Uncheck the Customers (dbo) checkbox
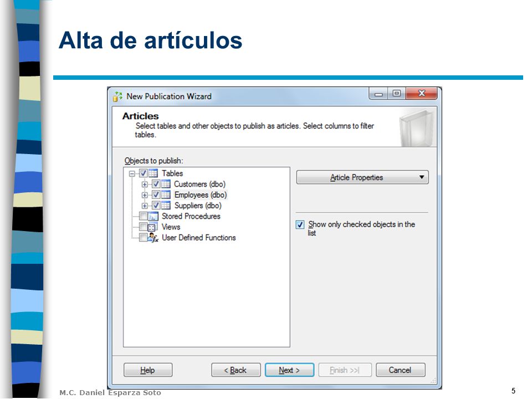Viewport: 532px width, 399px height. click(x=156, y=184)
